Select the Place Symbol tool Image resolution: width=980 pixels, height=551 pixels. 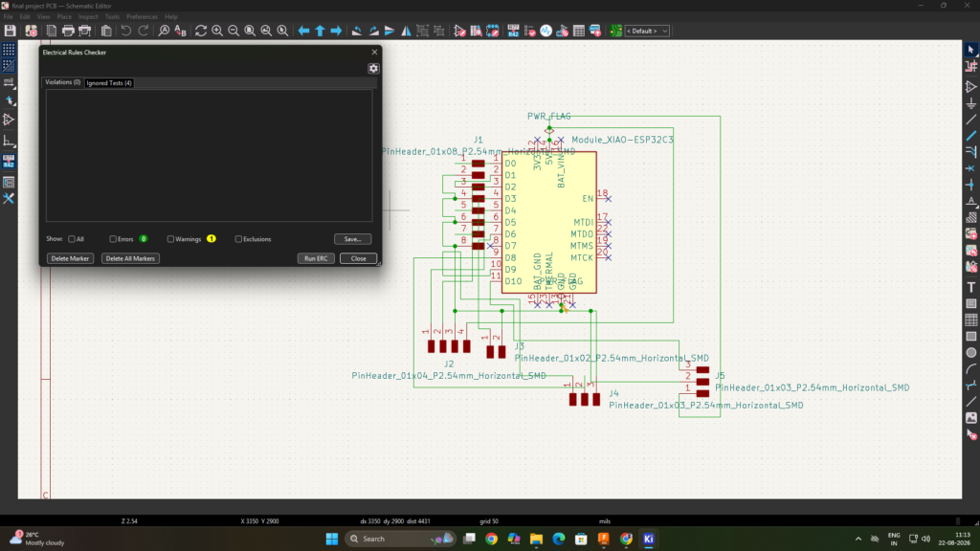coord(971,87)
